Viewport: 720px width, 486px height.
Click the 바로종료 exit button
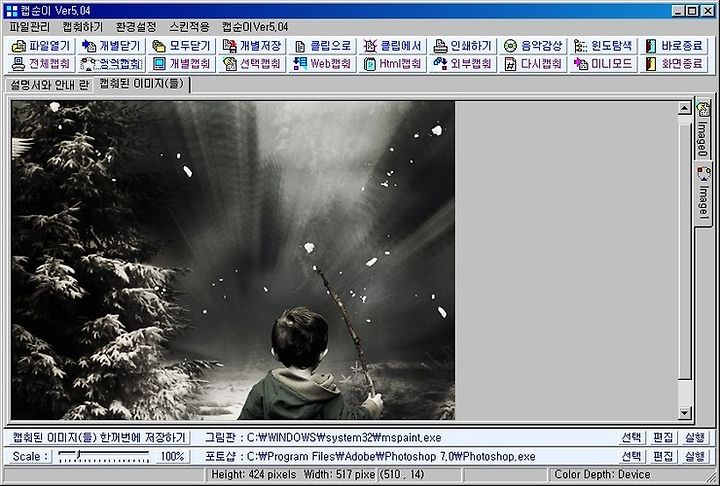pyautogui.click(x=674, y=46)
